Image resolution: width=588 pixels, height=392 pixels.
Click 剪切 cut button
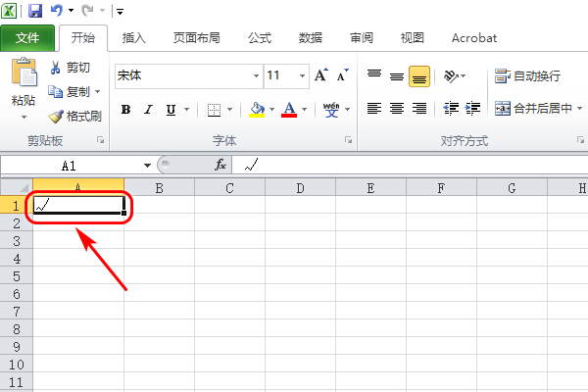click(x=71, y=68)
